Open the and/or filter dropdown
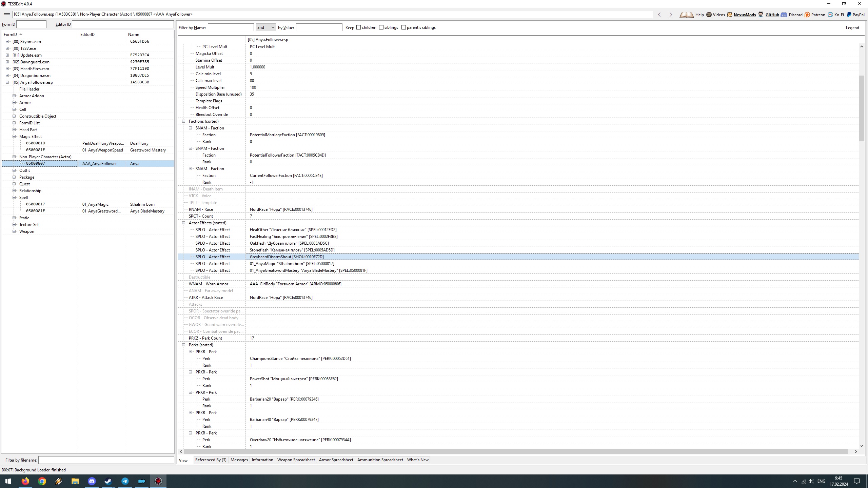Image resolution: width=868 pixels, height=488 pixels. [x=266, y=27]
